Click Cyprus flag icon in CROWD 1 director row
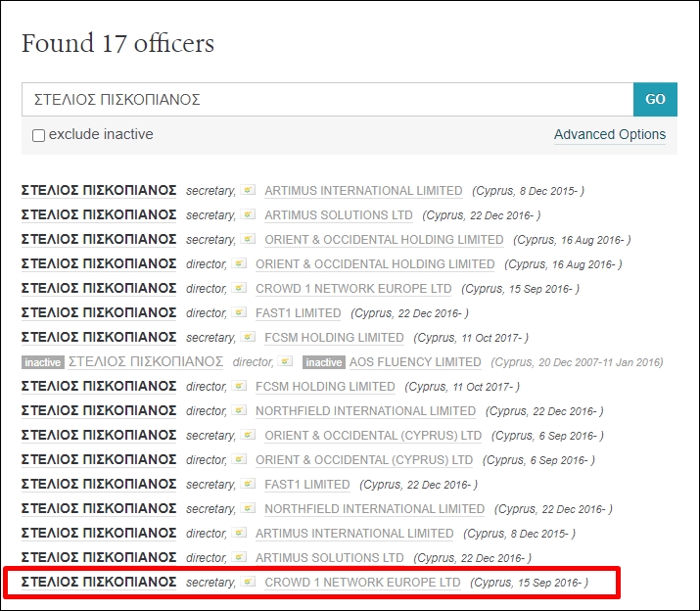 pos(239,288)
